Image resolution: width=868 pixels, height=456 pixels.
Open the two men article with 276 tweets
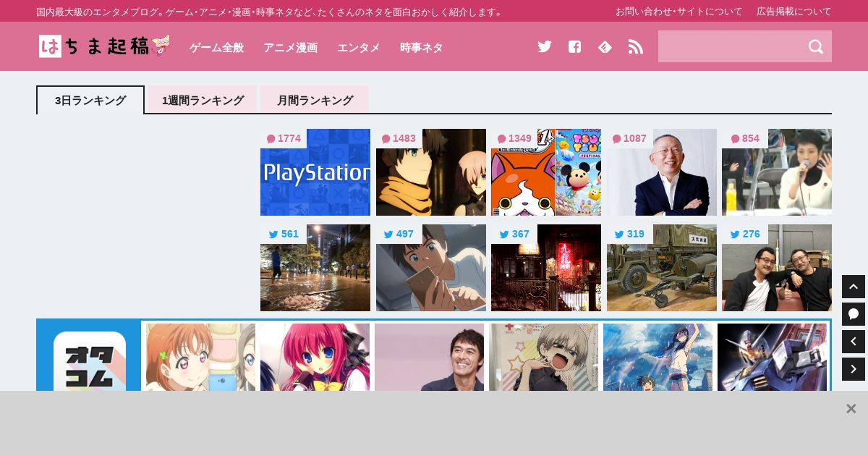(x=777, y=268)
